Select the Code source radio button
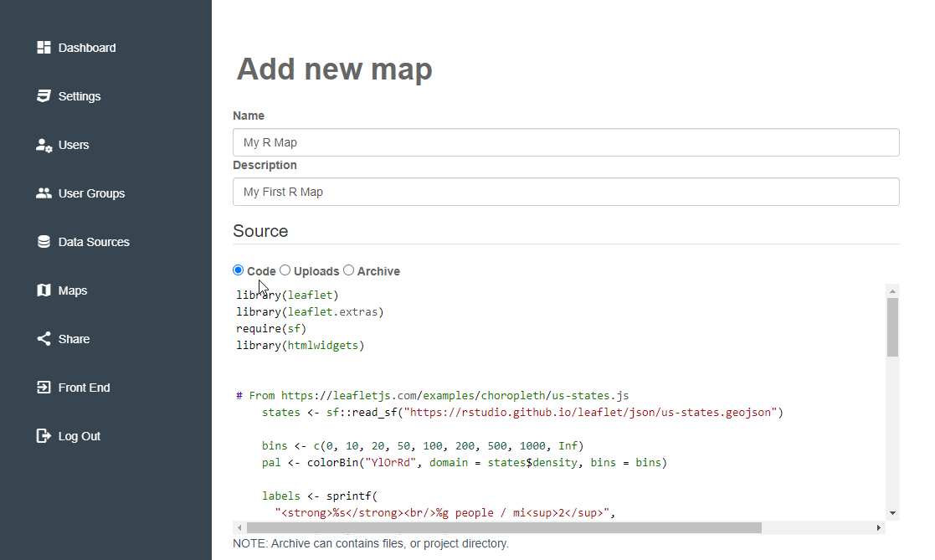Screen dimensions: 935x560 pyautogui.click(x=239, y=270)
